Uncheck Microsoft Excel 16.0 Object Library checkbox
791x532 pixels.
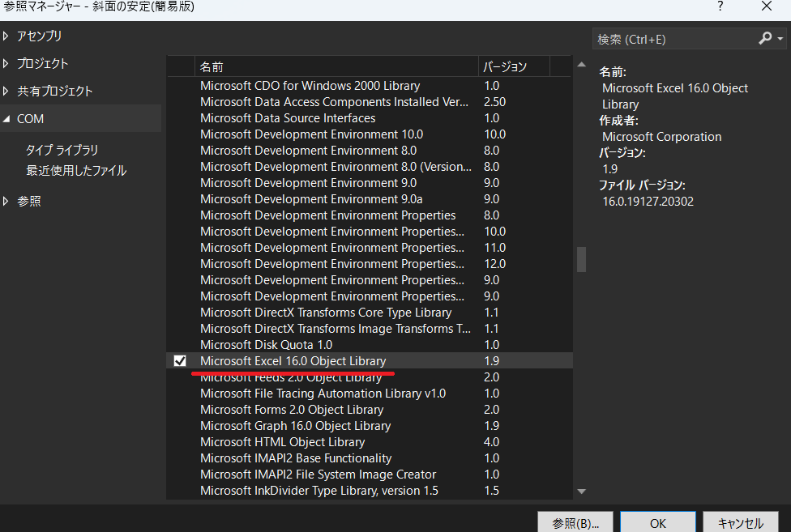180,361
